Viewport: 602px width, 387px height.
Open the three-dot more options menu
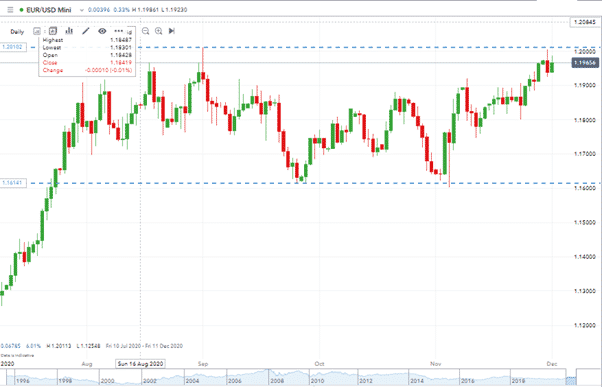(x=119, y=31)
